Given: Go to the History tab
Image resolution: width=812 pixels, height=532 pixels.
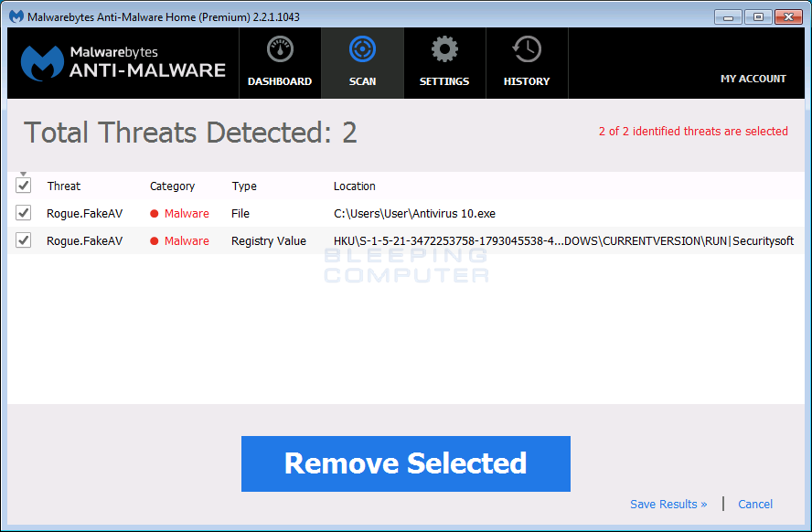Looking at the screenshot, I should [x=527, y=63].
